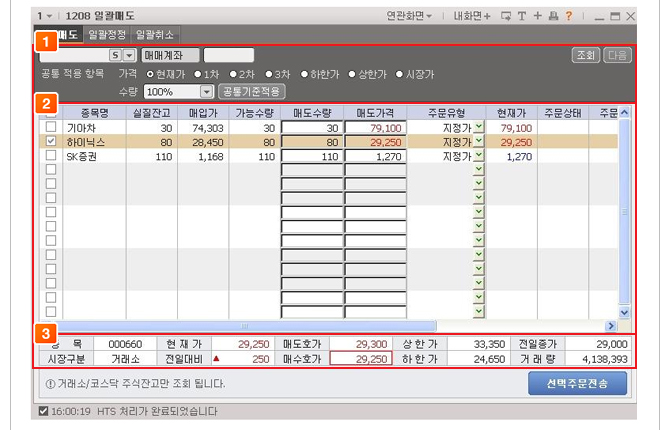
Task: Click the 매수호가 value 29,250 cell
Action: coord(361,359)
